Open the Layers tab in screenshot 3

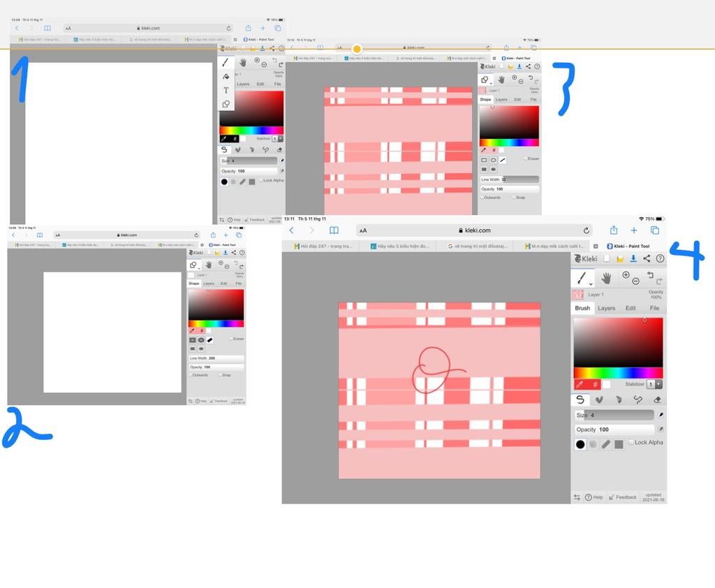(x=501, y=99)
